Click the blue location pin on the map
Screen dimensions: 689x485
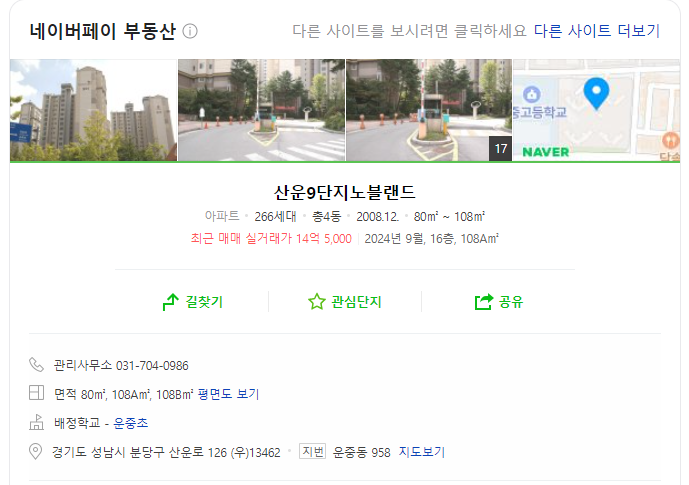point(596,93)
